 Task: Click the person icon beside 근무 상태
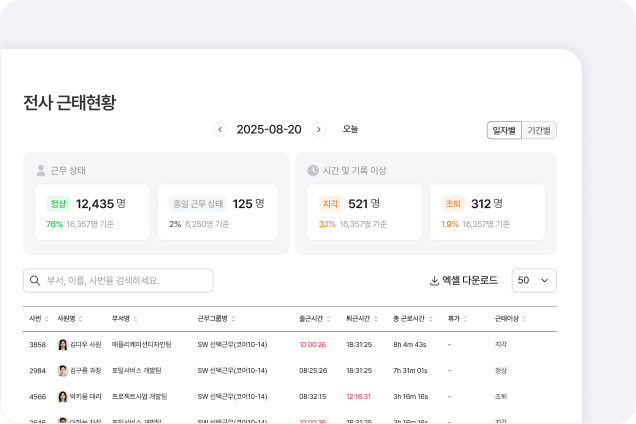click(41, 170)
